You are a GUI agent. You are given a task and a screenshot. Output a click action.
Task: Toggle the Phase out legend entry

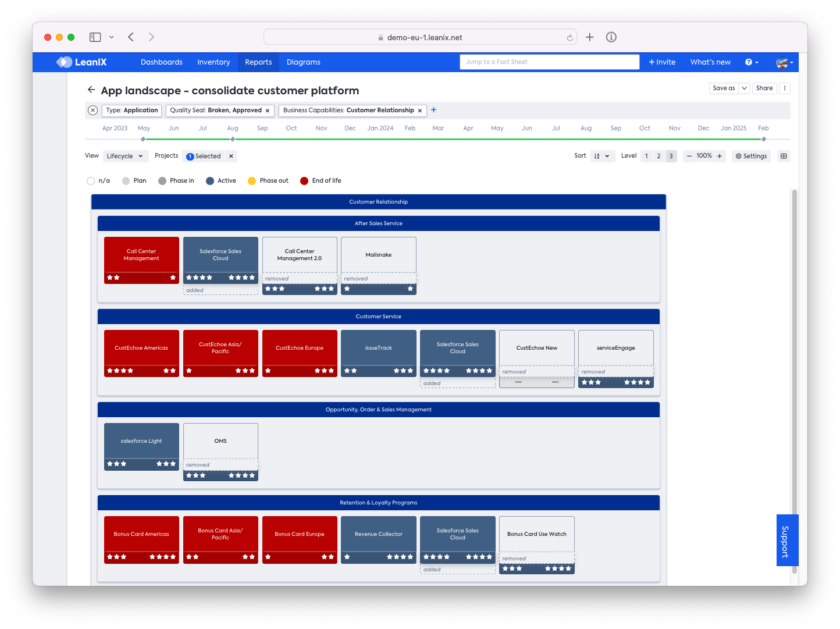268,181
